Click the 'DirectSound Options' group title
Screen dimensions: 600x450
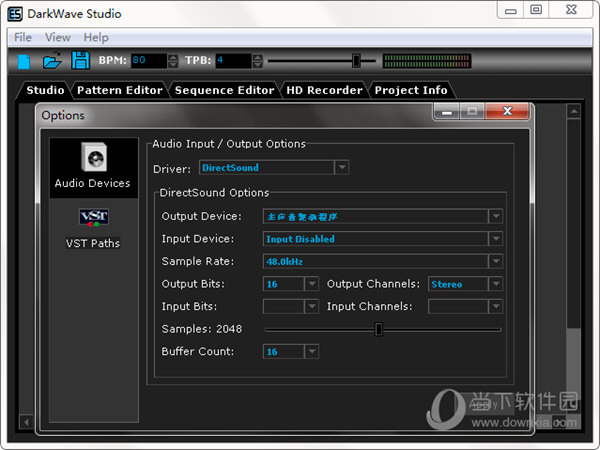214,192
